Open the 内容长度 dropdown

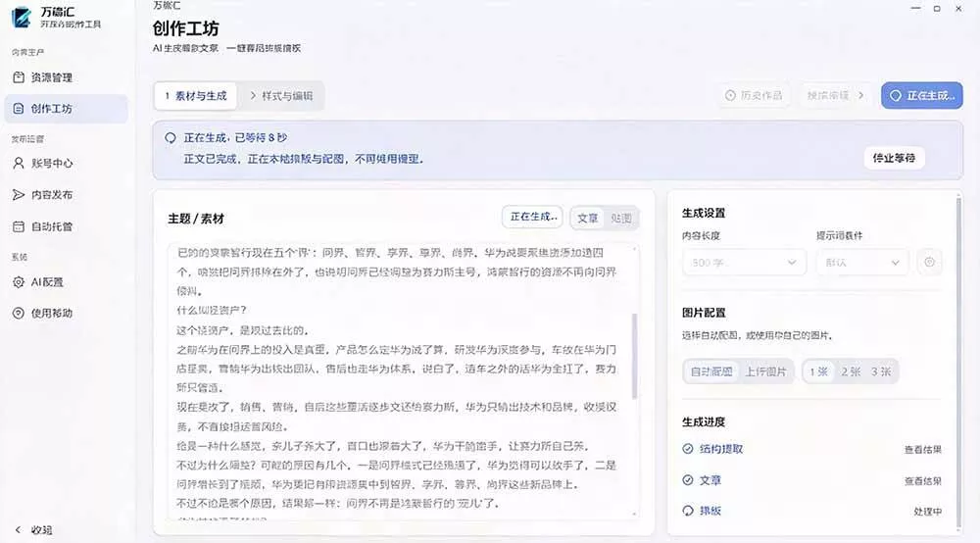744,263
